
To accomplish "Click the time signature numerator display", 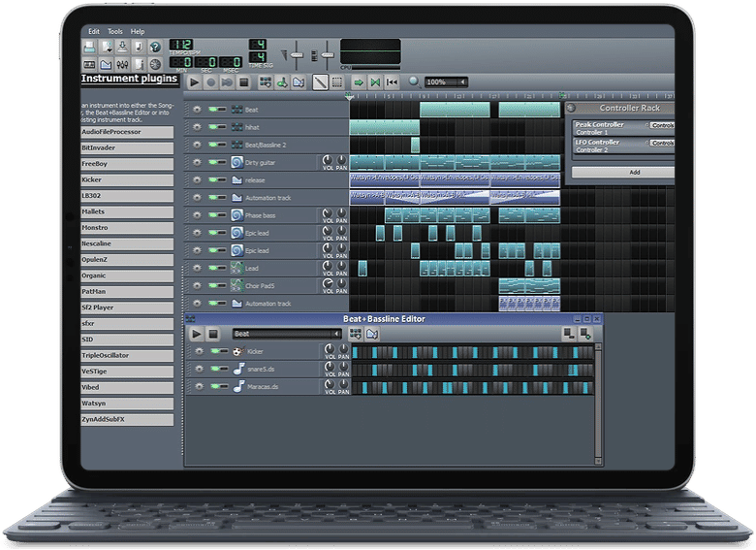I will 258,45.
